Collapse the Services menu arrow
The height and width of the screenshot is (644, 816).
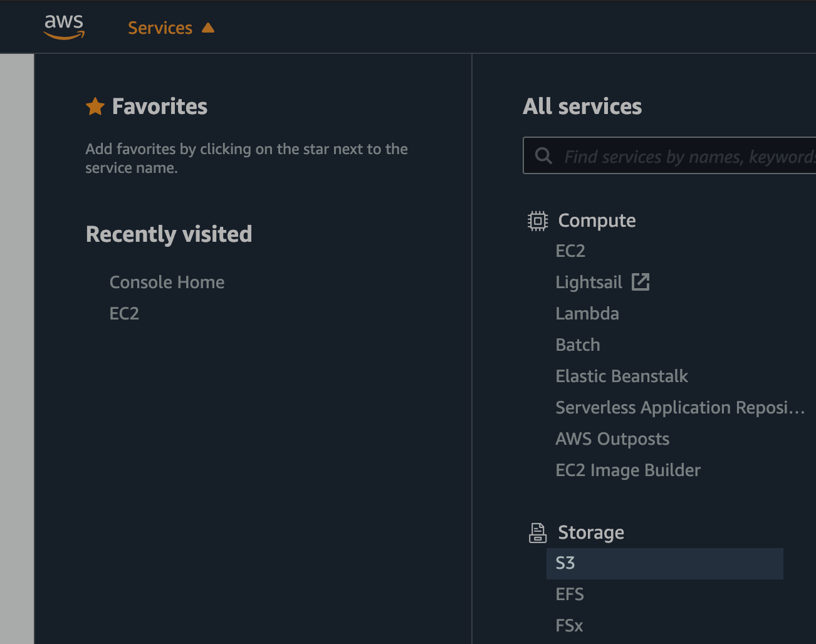click(x=208, y=28)
